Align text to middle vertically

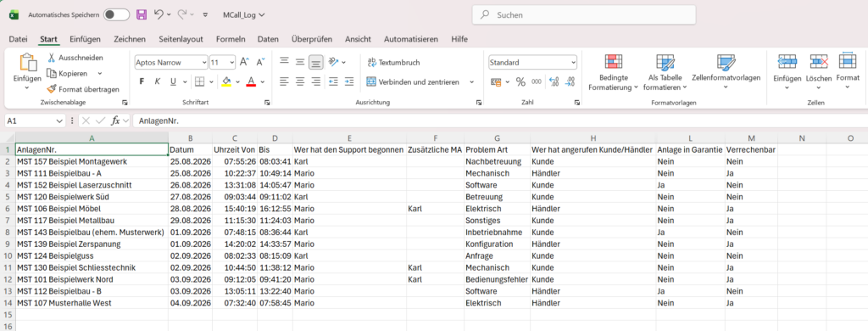click(x=300, y=62)
